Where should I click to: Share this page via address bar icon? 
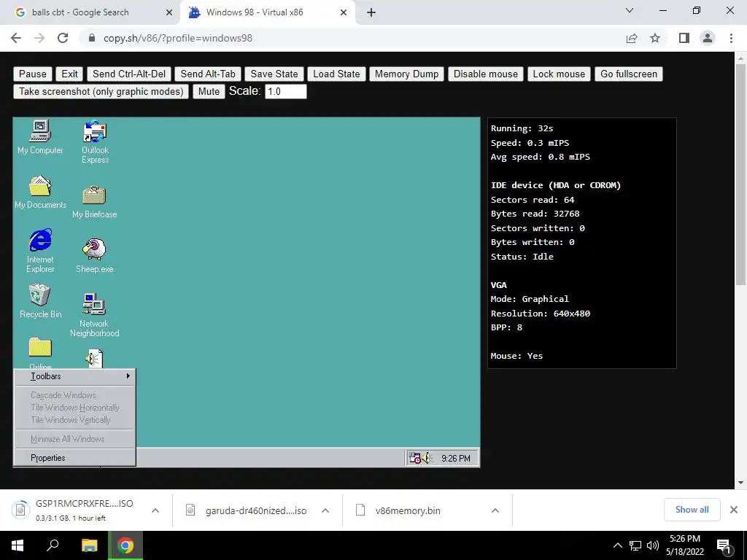click(x=632, y=38)
